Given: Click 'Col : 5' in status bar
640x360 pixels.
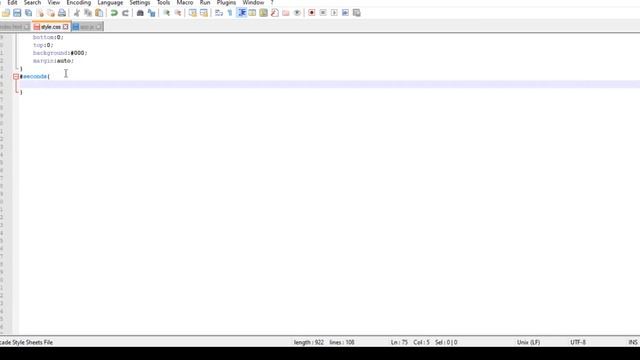Looking at the screenshot, I should 421,342.
